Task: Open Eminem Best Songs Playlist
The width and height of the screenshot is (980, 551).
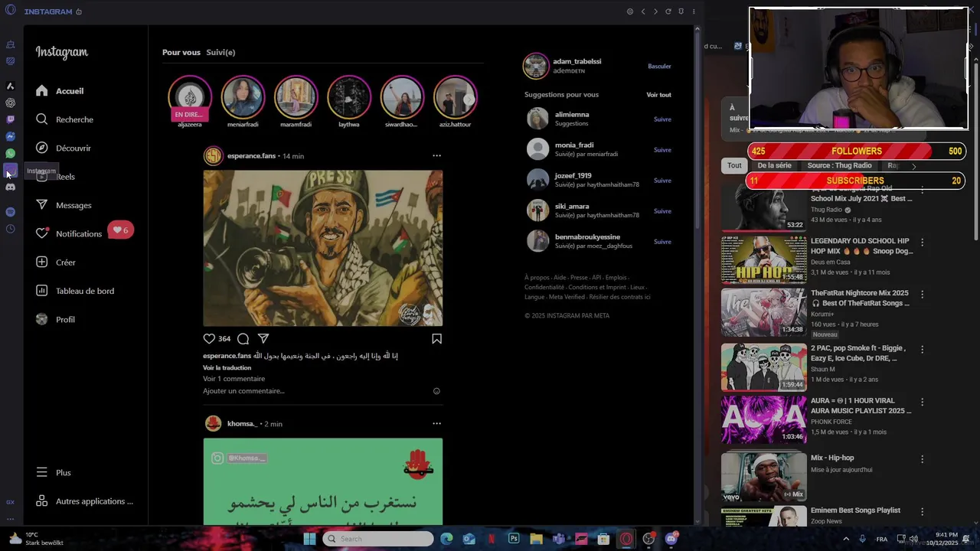Action: coord(818,516)
